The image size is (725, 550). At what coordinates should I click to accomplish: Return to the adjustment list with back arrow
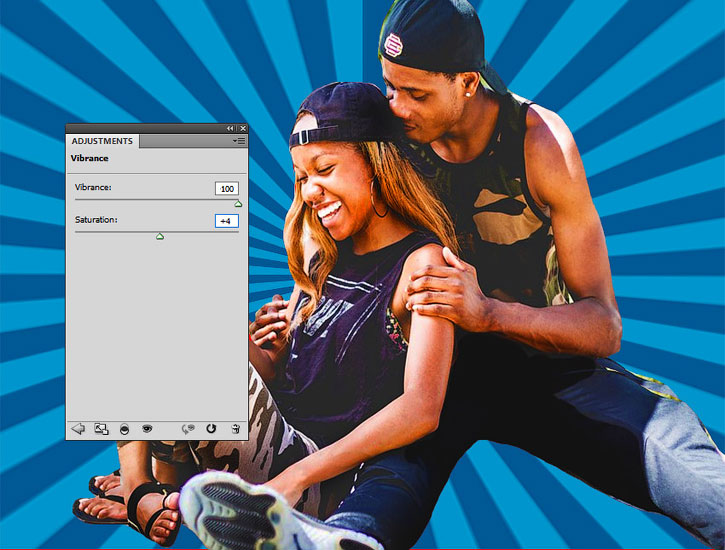point(78,429)
